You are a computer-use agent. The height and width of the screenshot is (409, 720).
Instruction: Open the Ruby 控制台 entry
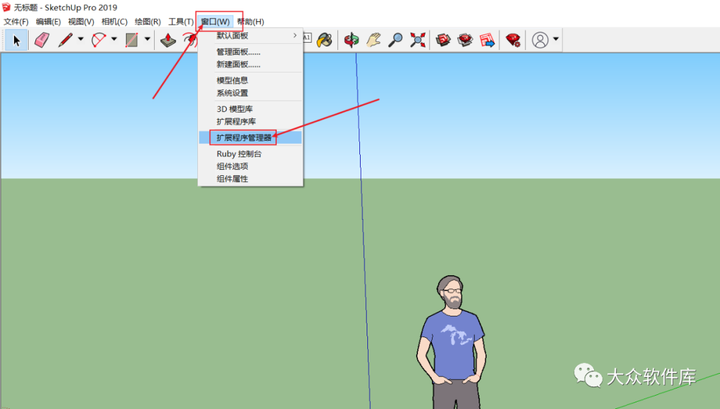(251, 154)
